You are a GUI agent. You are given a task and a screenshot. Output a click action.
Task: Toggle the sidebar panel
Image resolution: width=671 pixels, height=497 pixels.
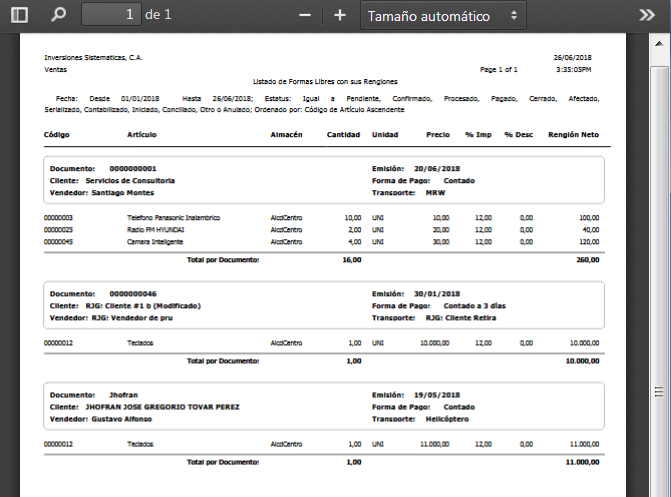pyautogui.click(x=19, y=15)
